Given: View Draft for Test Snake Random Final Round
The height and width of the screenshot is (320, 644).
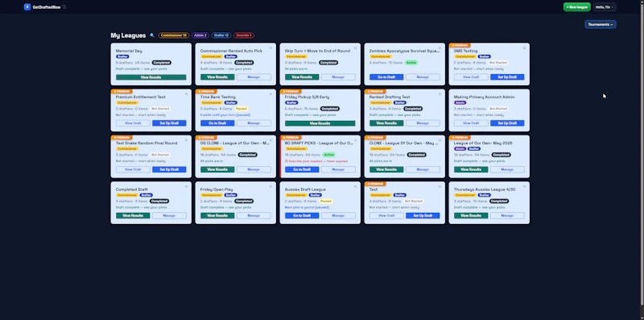Looking at the screenshot, I should point(133,169).
